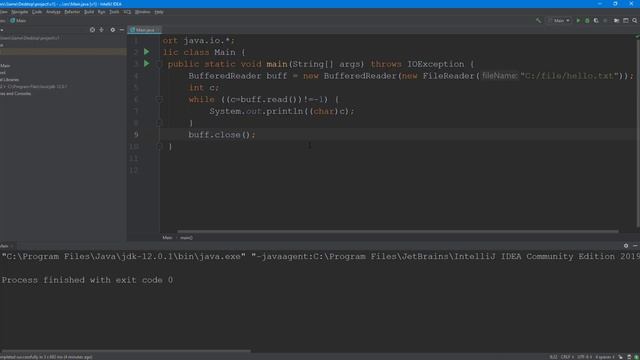Click fold end marker at line 10
640x360 pixels.
(159, 146)
